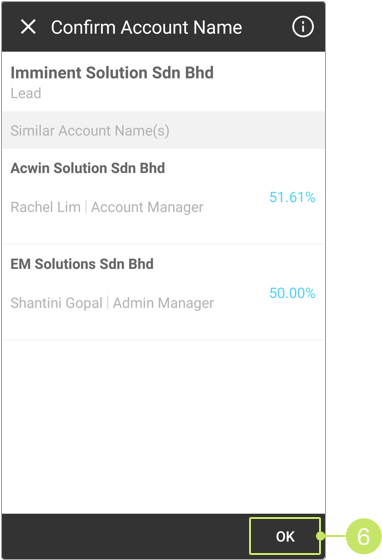
Task: Click Rachel Lim Account Manager contact
Action: (x=107, y=207)
